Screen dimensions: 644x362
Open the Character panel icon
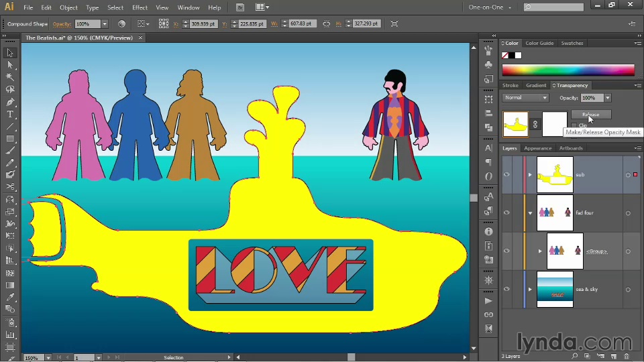click(x=488, y=148)
